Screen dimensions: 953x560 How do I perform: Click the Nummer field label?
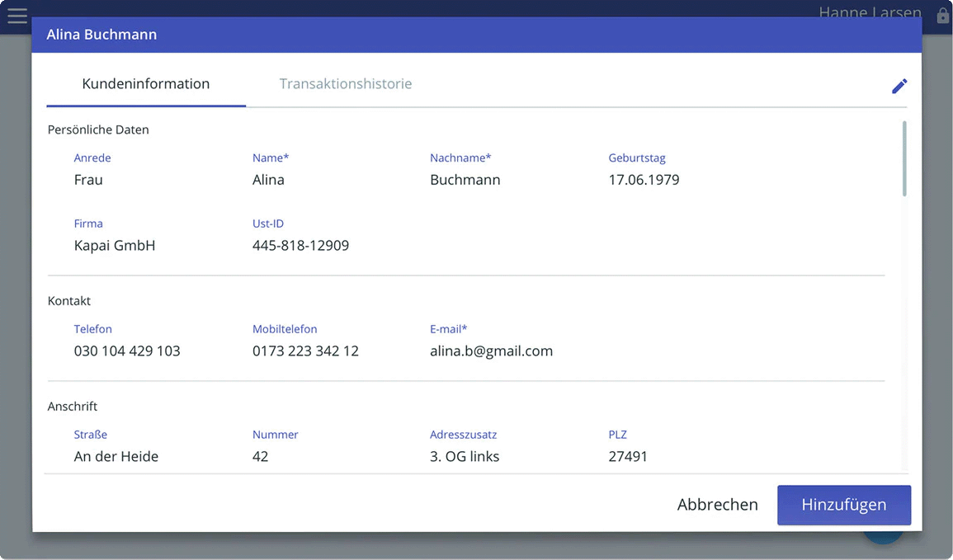point(276,435)
